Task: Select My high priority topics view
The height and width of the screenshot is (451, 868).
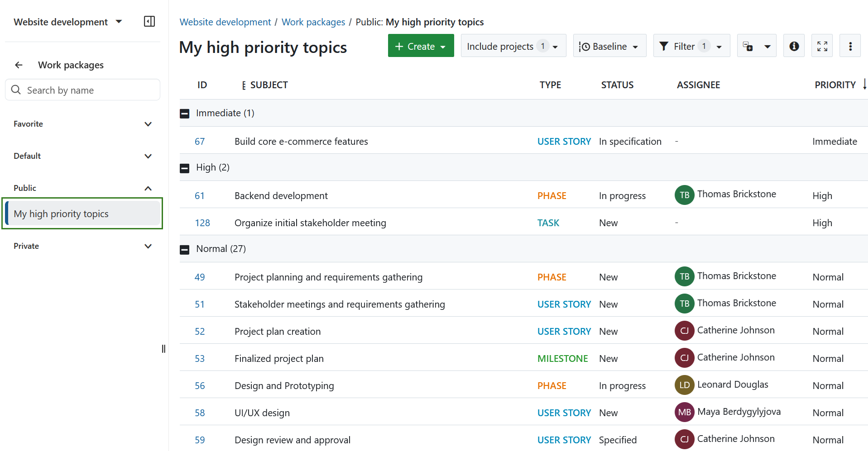Action: click(61, 213)
